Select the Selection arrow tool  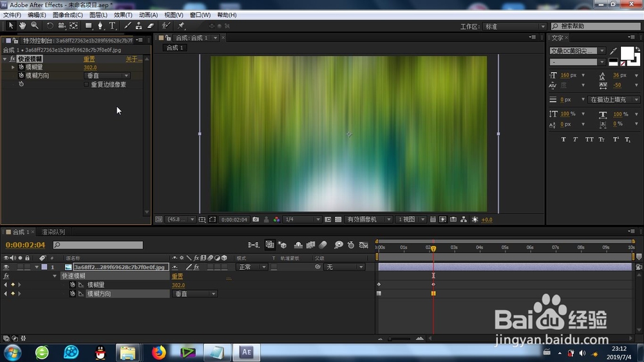pos(11,26)
